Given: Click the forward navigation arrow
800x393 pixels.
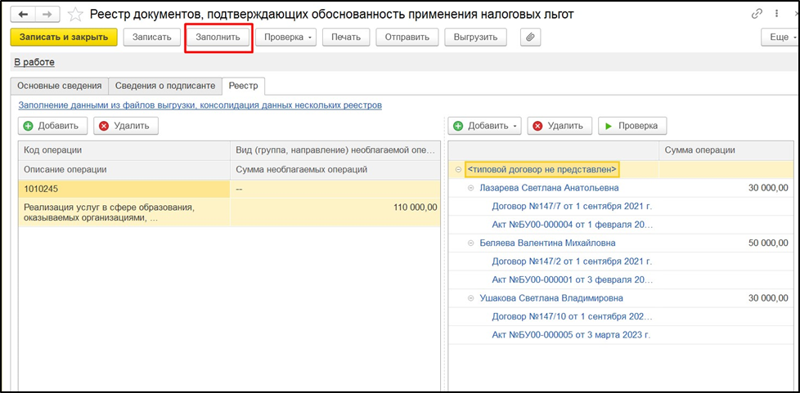Looking at the screenshot, I should coord(47,15).
